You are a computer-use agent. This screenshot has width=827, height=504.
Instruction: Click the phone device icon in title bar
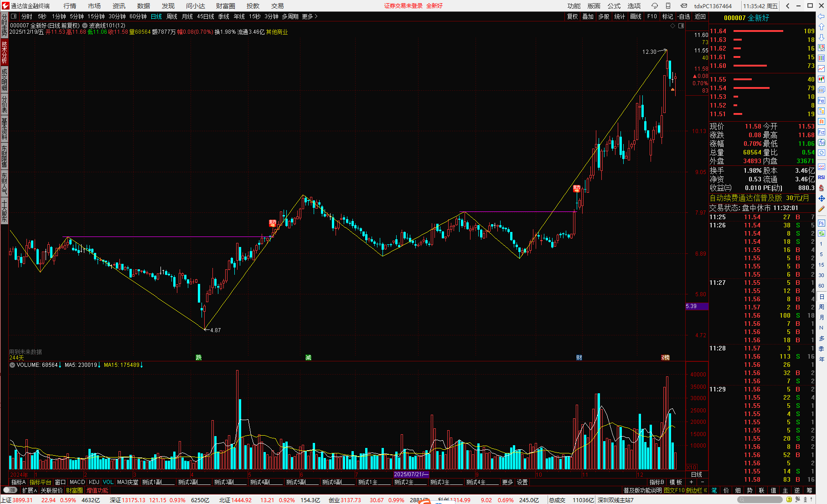tap(668, 5)
